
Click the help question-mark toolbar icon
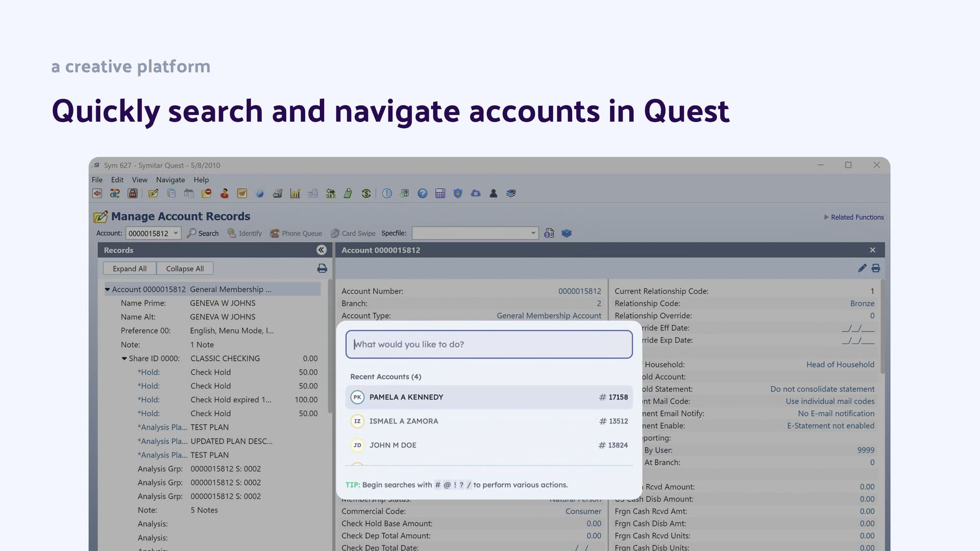coord(422,193)
